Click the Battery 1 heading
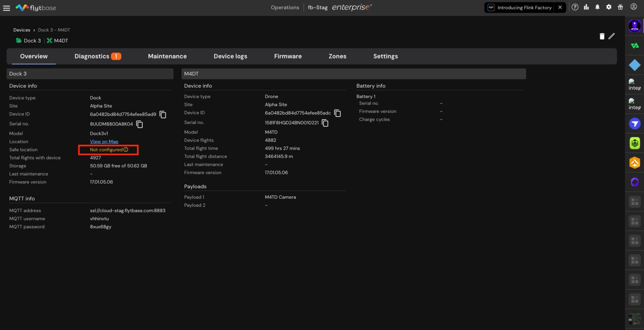This screenshot has width=644, height=330. 366,96
